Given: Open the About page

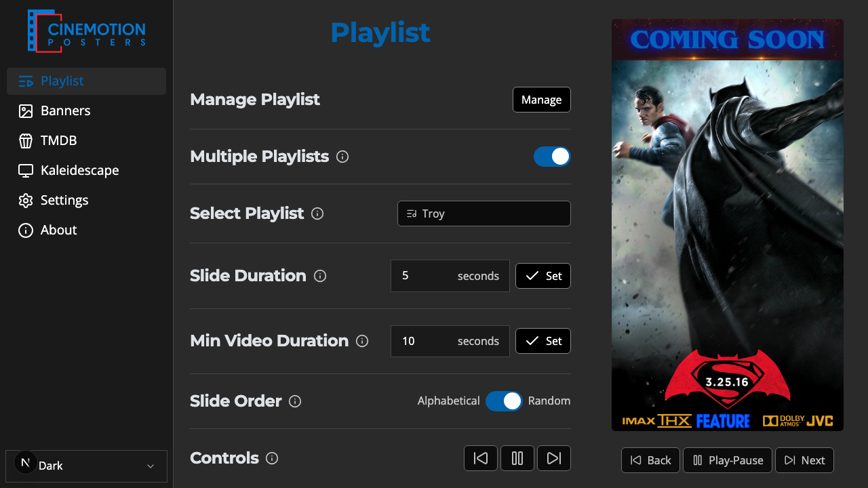Looking at the screenshot, I should tap(86, 230).
